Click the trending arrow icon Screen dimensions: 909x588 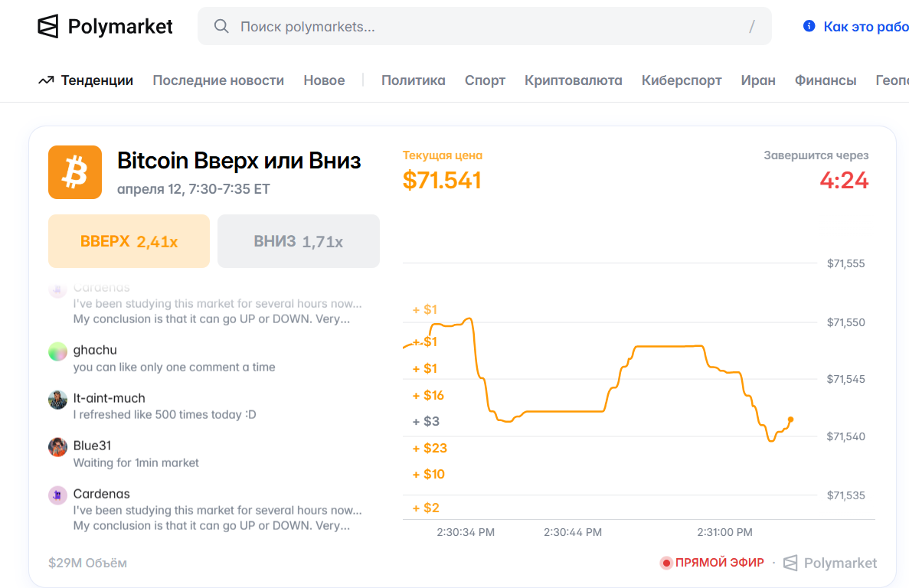[46, 80]
